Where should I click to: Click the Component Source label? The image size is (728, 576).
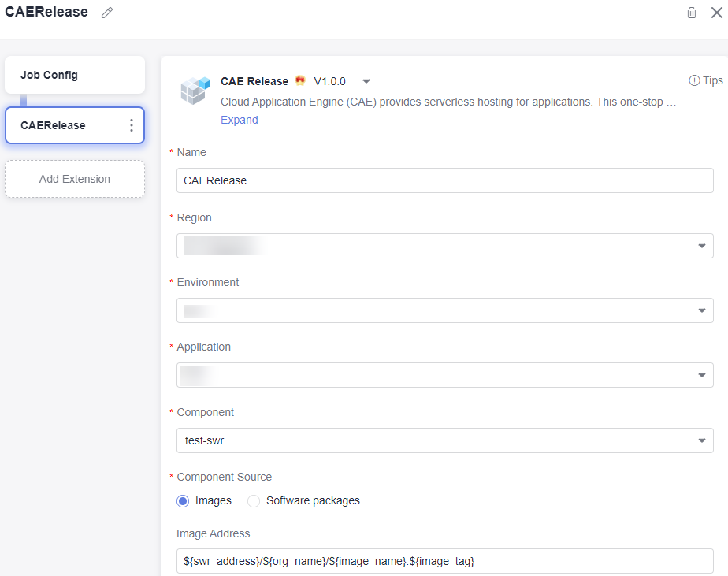click(225, 477)
